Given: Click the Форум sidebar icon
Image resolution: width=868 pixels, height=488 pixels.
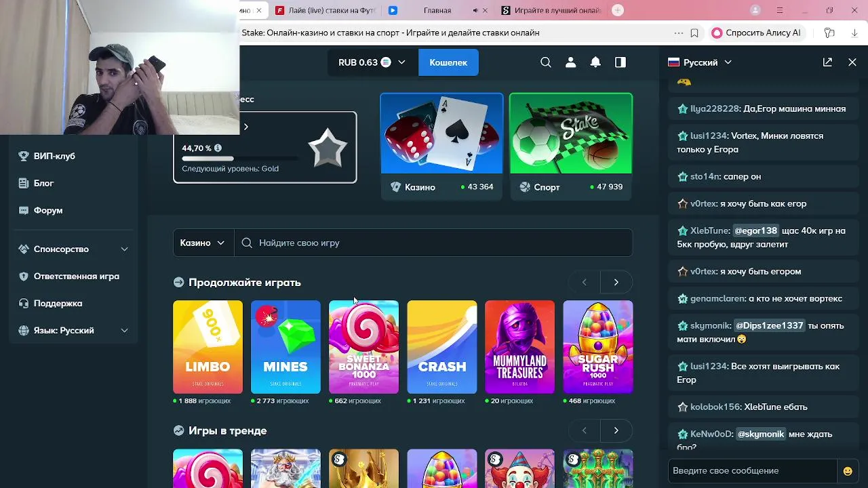Looking at the screenshot, I should coord(24,210).
